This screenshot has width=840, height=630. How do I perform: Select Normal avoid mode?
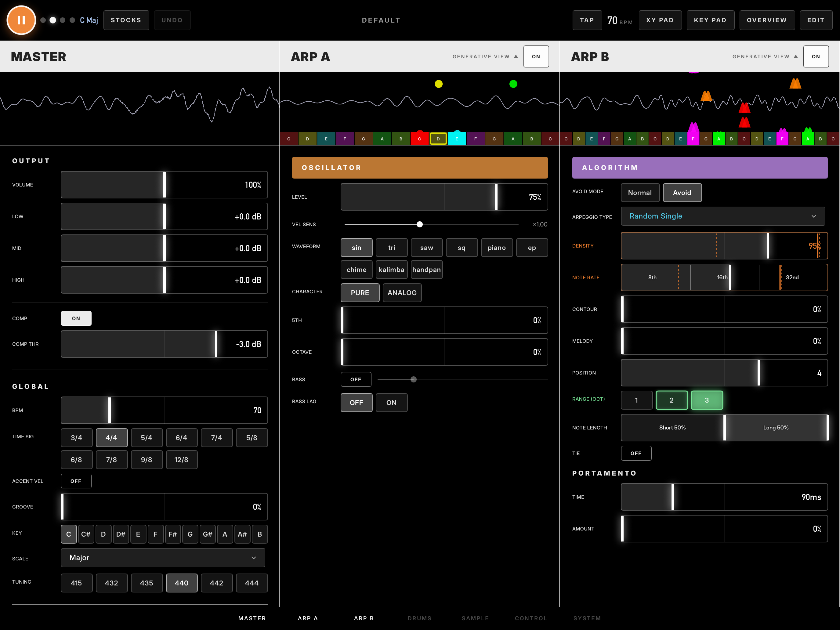640,193
